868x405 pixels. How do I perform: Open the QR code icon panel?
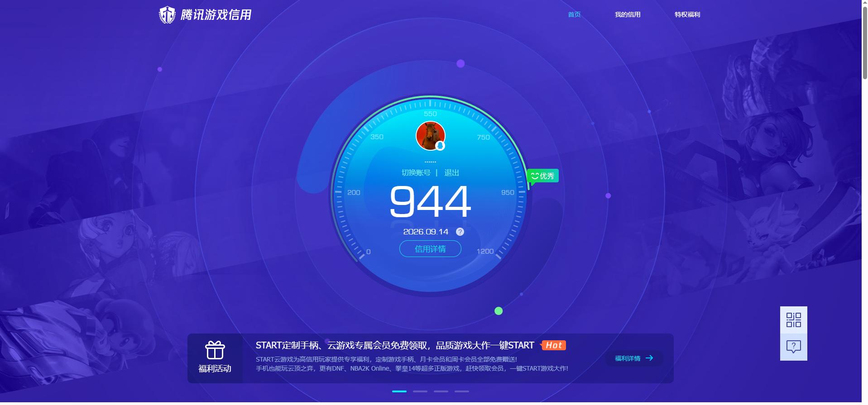[793, 320]
